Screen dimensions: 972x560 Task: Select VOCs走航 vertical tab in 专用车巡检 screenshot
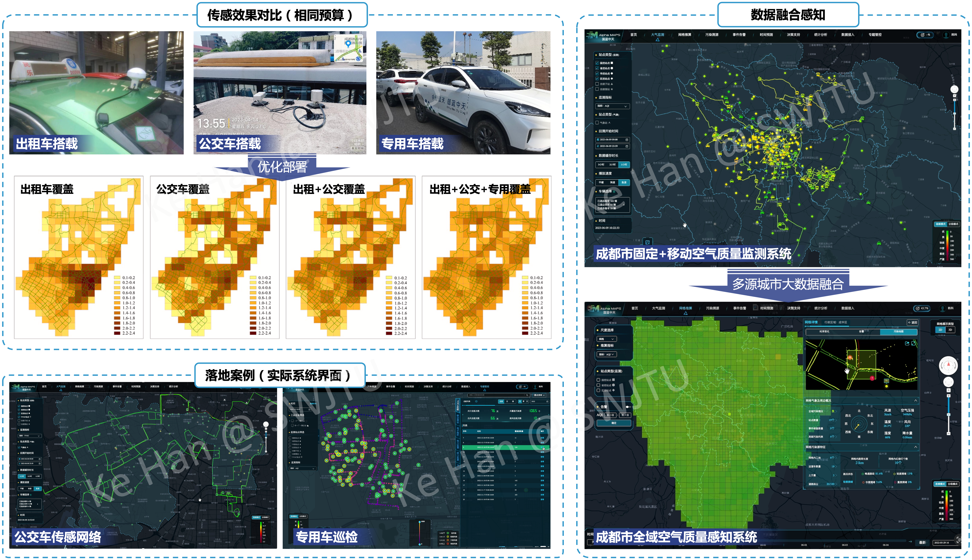point(458,405)
